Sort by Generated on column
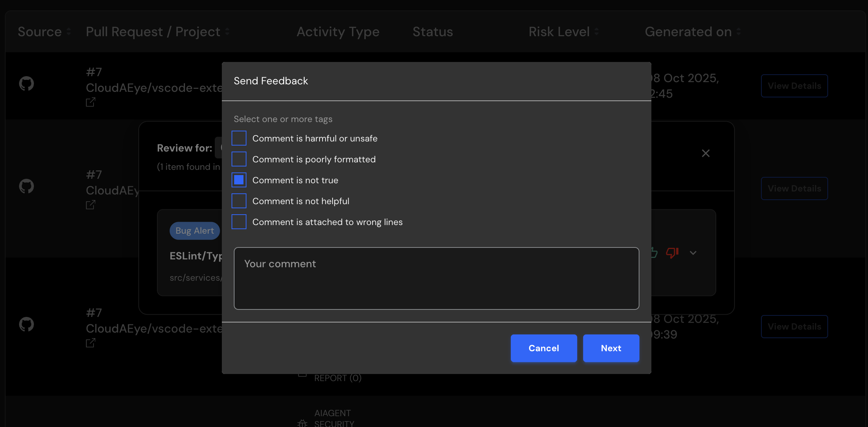This screenshot has height=427, width=868. [x=739, y=32]
